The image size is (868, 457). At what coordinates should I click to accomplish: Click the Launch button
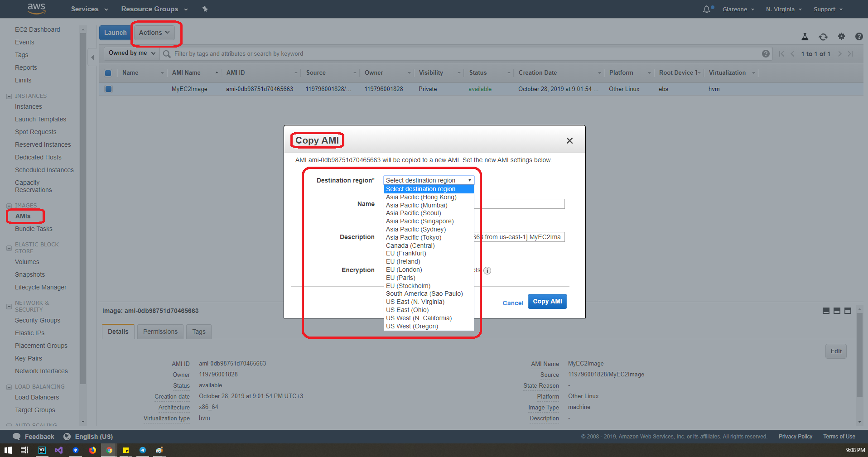tap(115, 33)
